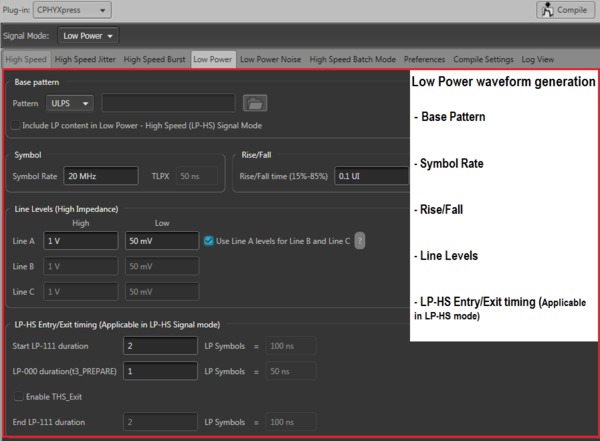Click the End LP-111 100 ns result field
The image size is (600, 441).
point(291,422)
